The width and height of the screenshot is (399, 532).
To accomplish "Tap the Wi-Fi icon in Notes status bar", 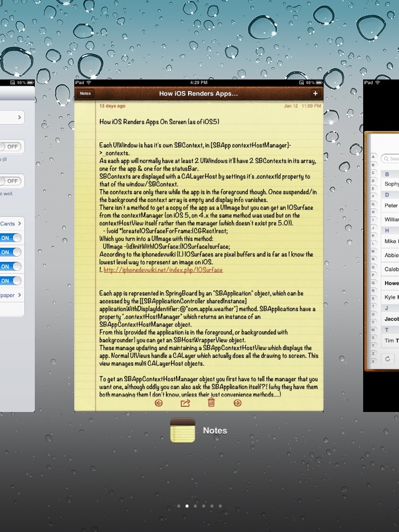I will tap(89, 83).
